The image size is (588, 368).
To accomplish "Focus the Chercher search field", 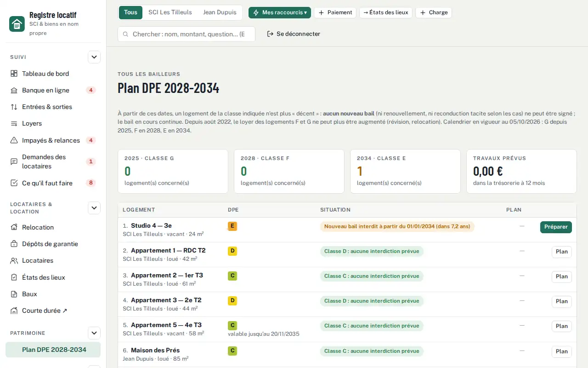I will [187, 34].
